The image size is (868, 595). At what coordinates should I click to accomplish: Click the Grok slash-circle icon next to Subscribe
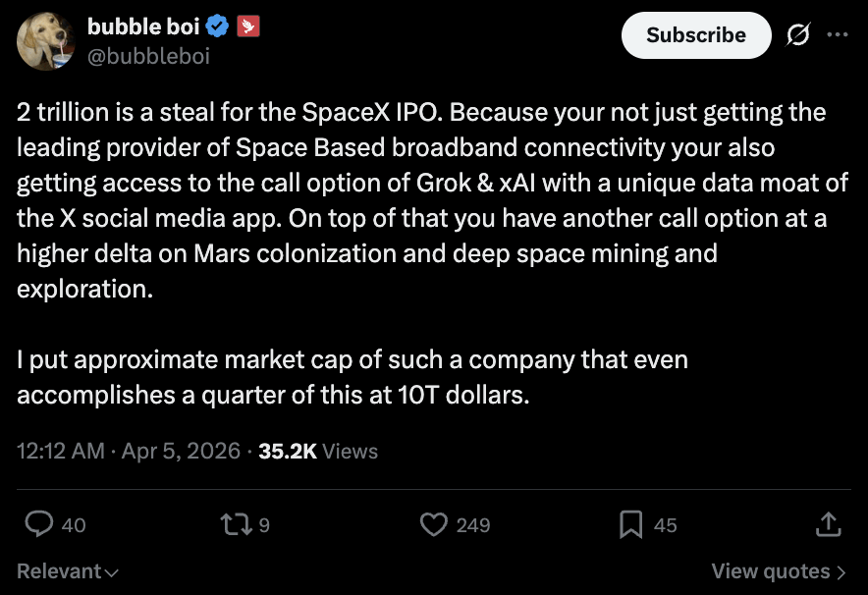797,35
